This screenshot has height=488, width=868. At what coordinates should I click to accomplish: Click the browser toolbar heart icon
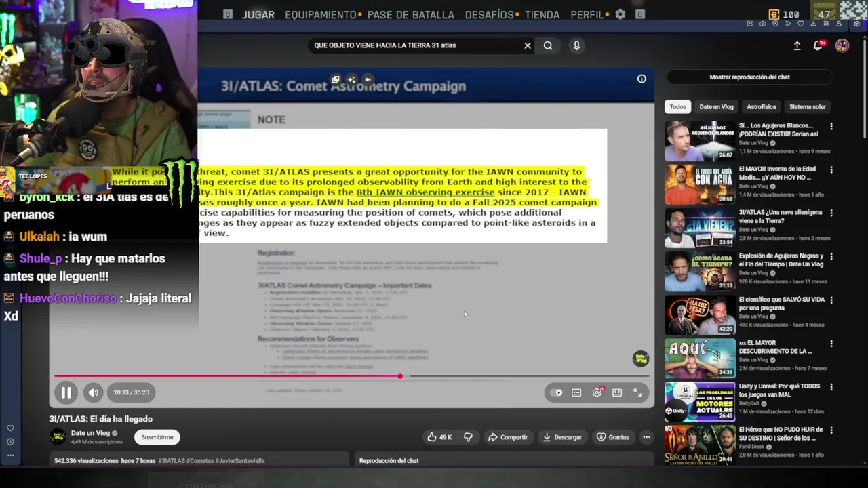[801, 24]
